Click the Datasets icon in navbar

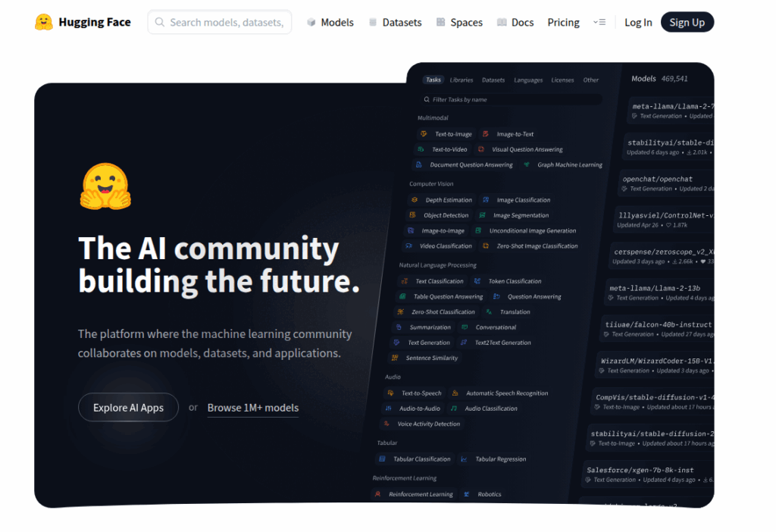(373, 23)
